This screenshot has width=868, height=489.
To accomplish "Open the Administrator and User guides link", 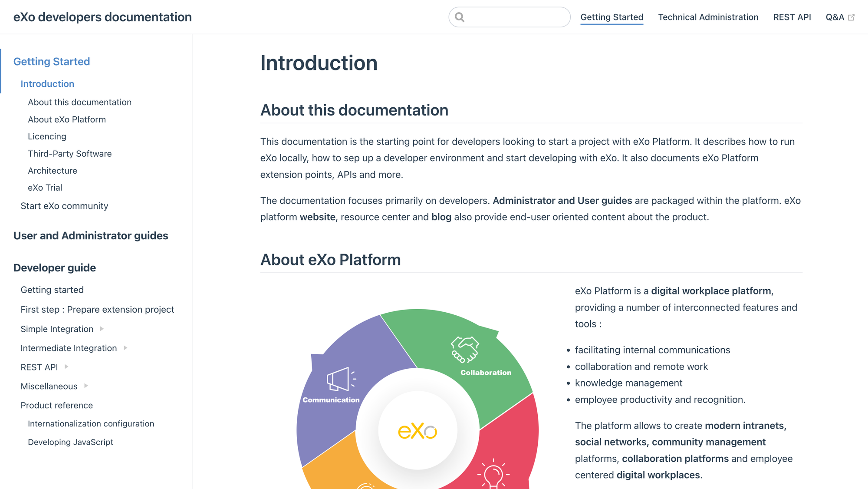I will [562, 201].
